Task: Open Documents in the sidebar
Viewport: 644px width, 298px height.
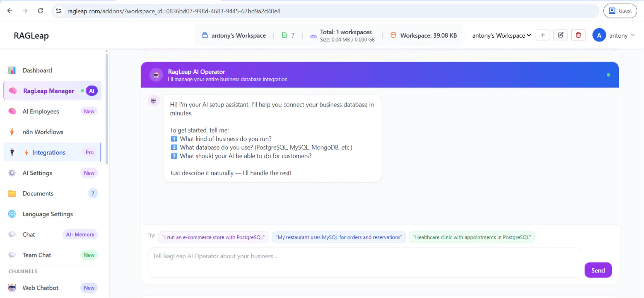Action: click(52, 193)
